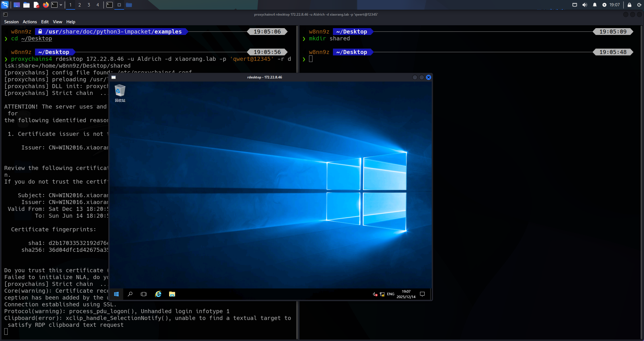Image resolution: width=644 pixels, height=341 pixels.
Task: Open the text editor launcher icon
Action: [36, 5]
